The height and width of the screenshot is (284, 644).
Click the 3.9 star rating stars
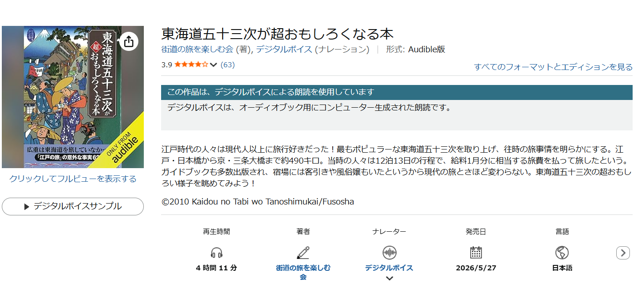pos(191,65)
